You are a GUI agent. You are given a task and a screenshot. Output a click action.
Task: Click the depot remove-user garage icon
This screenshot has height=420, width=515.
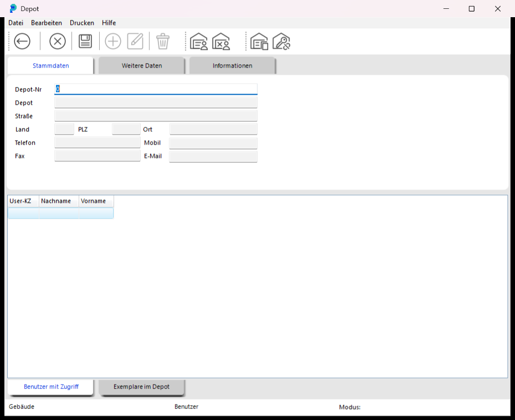click(221, 42)
